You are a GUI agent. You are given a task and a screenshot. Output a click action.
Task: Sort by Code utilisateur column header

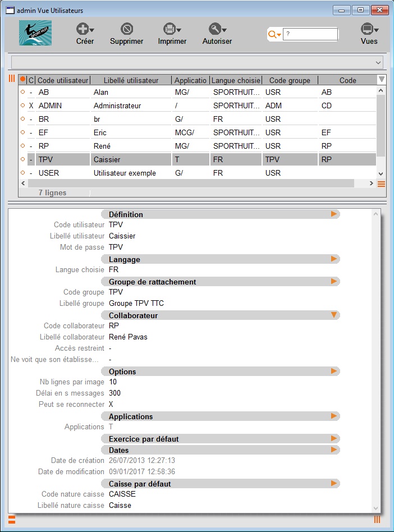click(x=63, y=80)
